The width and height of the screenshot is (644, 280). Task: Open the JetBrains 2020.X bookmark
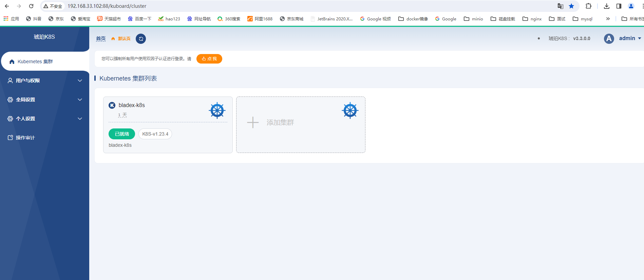pos(332,19)
